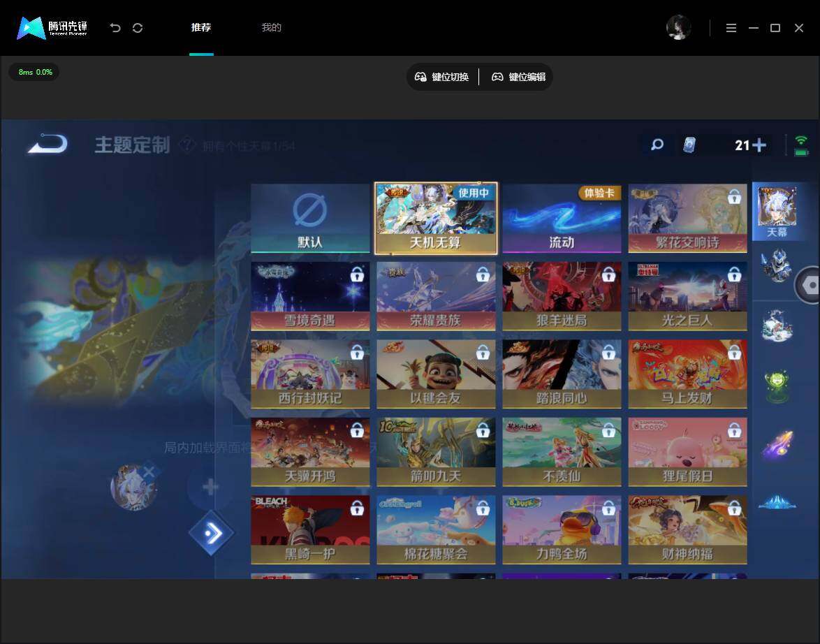
Task: Open the hamburger menu icon
Action: [731, 28]
